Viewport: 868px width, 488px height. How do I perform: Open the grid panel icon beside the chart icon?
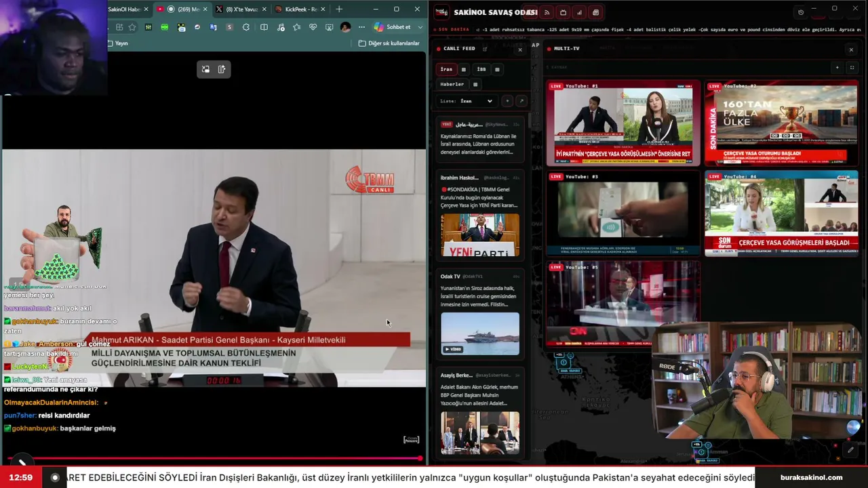coord(595,12)
